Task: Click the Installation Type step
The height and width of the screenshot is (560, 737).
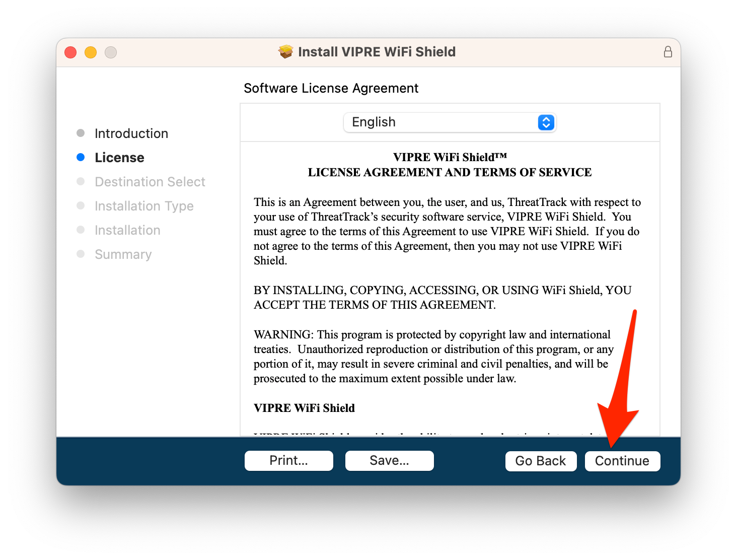Action: [144, 206]
